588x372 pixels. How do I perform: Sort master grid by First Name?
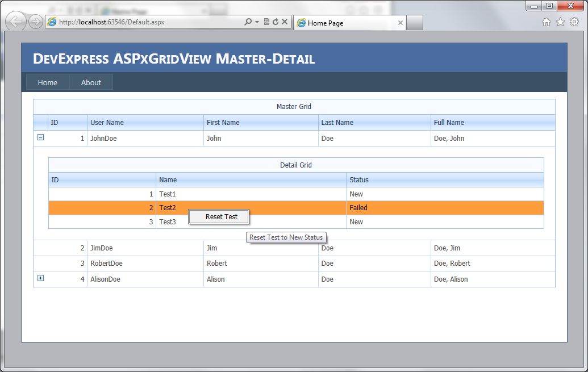(261, 123)
